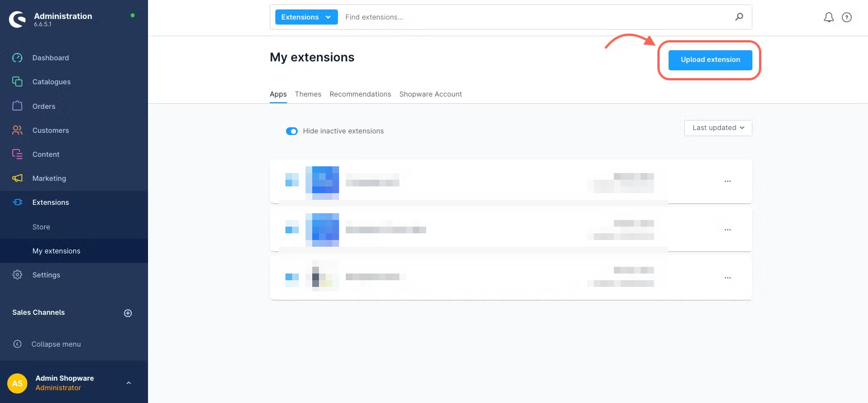Click the Marketing megaphone icon
Viewport: 868px width, 403px height.
pyautogui.click(x=17, y=178)
